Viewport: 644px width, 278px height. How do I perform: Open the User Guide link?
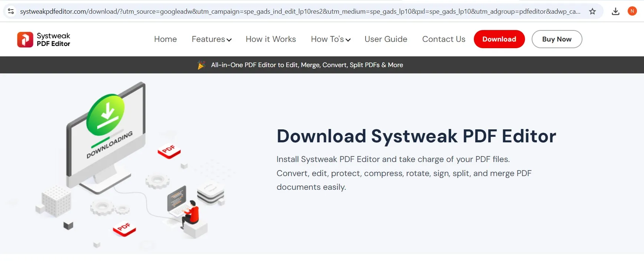pyautogui.click(x=386, y=39)
